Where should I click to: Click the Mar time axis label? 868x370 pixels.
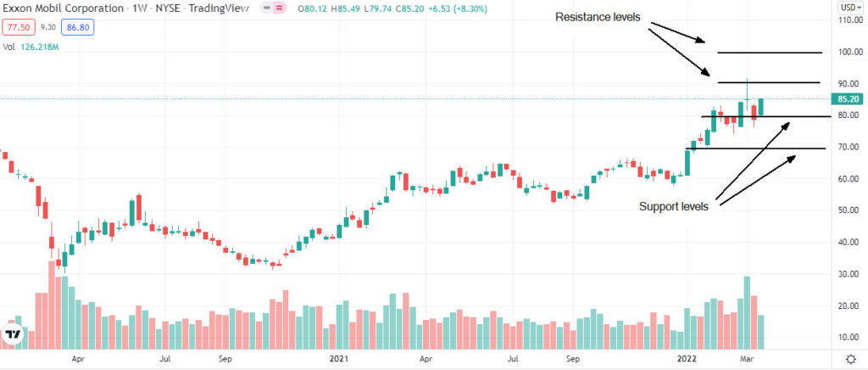[x=748, y=358]
